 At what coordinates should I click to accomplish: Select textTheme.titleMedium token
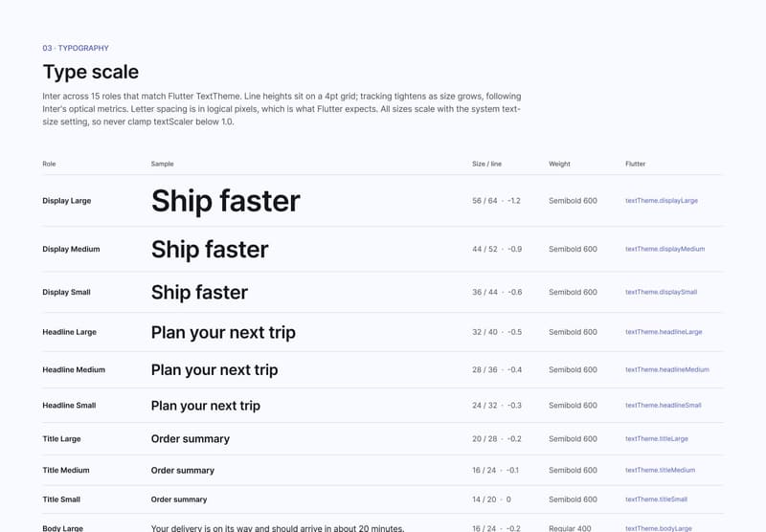(660, 470)
